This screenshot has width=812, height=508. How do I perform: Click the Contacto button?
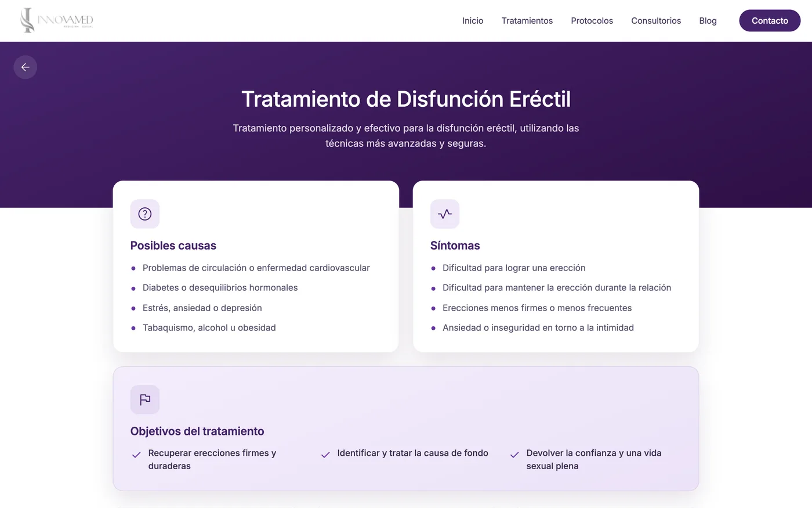coord(770,21)
